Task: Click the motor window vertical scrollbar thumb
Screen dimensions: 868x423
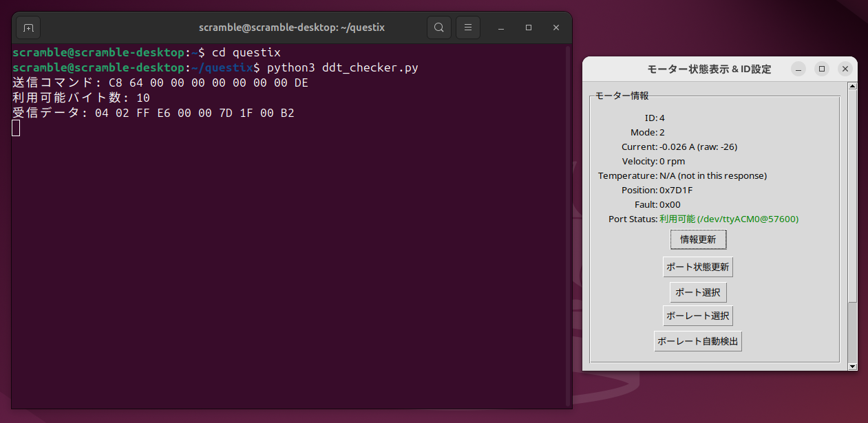Action: (852, 196)
